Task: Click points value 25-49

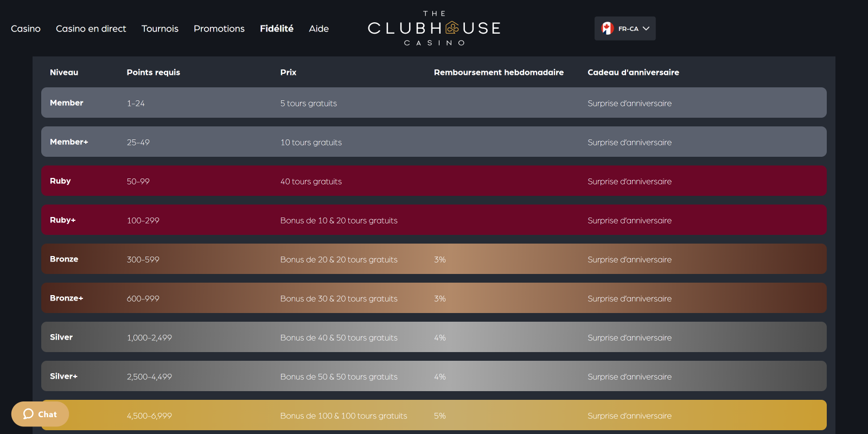Action: [138, 142]
